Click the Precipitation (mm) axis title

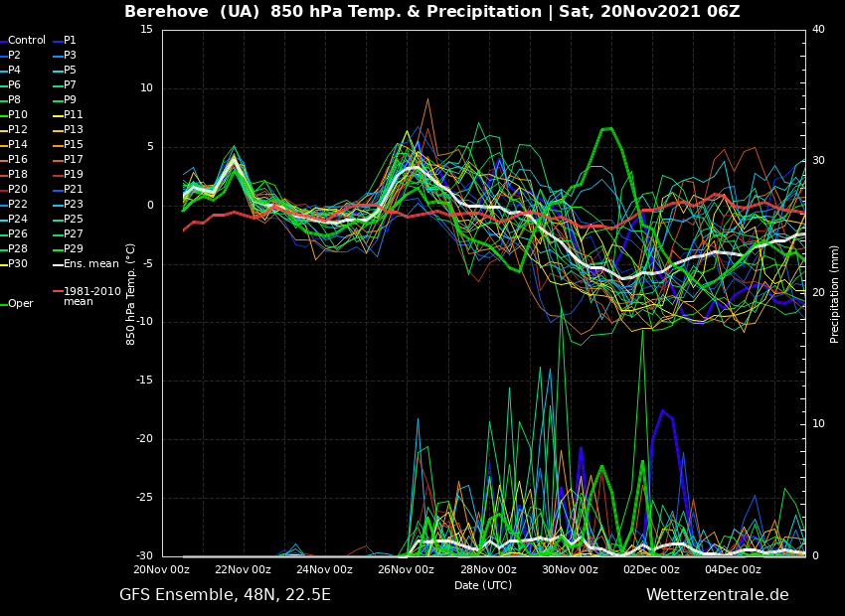[x=835, y=294]
